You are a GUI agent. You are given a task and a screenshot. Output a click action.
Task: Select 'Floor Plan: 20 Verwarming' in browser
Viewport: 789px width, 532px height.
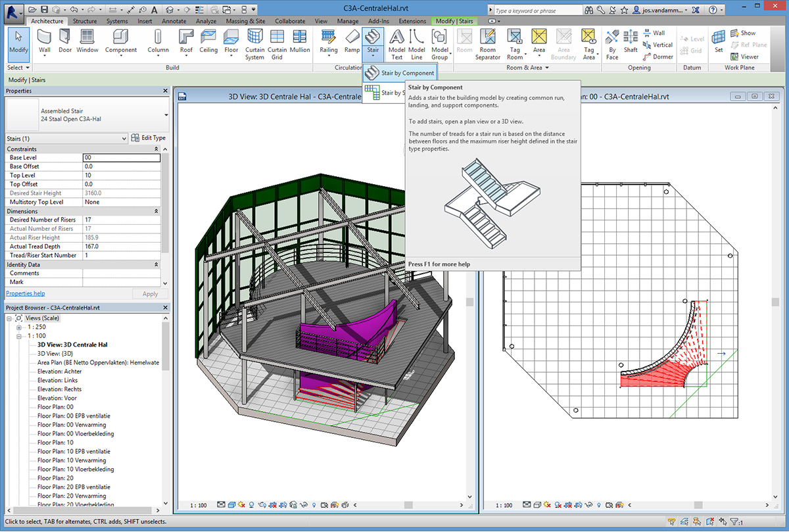pyautogui.click(x=71, y=496)
